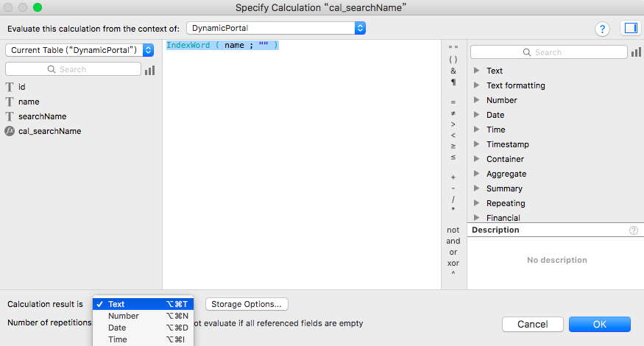Insert the less-than-or-equal operator
The image size is (644, 346).
(453, 158)
